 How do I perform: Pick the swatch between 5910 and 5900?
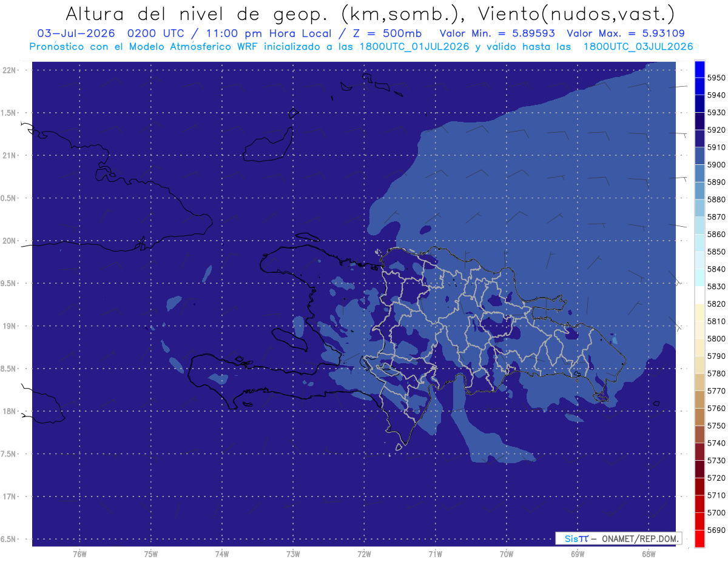[699, 156]
